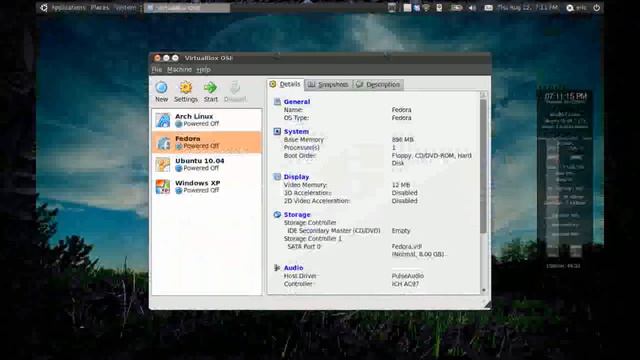Image resolution: width=640 pixels, height=360 pixels.
Task: Click the Display section monitor icon
Action: 277,177
